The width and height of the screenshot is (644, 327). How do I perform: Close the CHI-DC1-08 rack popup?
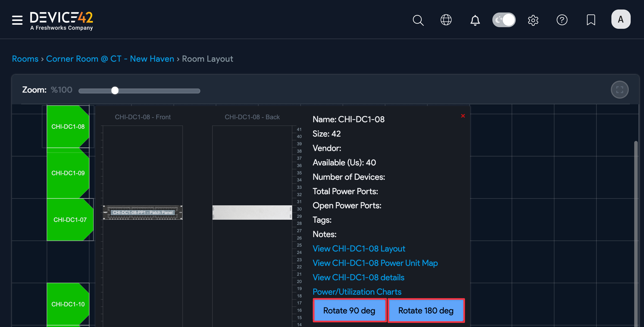463,116
